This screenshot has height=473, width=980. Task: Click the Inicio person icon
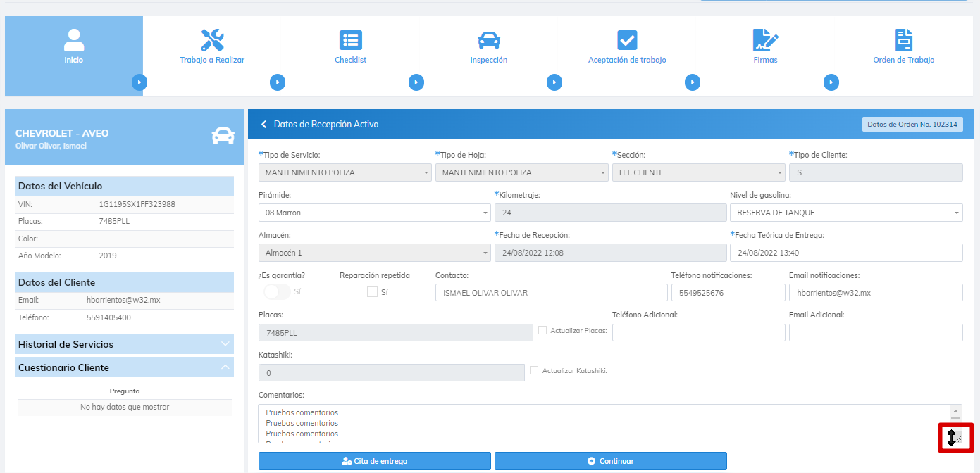pyautogui.click(x=74, y=39)
